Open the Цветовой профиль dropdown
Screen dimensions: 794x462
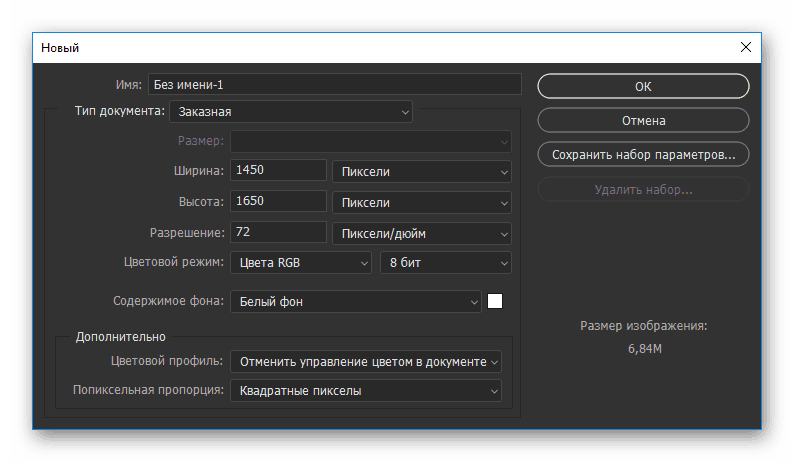pyautogui.click(x=366, y=361)
